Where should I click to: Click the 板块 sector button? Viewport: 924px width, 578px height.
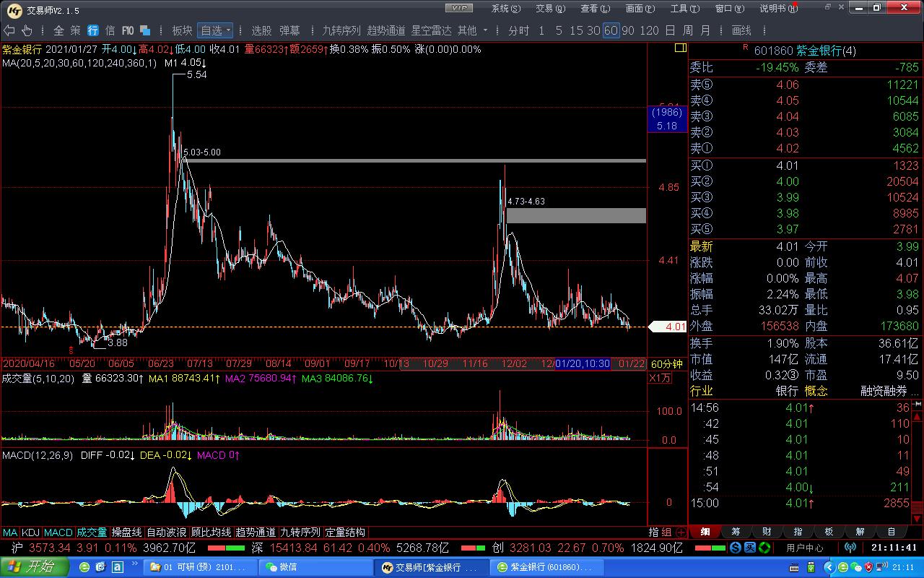[x=182, y=30]
